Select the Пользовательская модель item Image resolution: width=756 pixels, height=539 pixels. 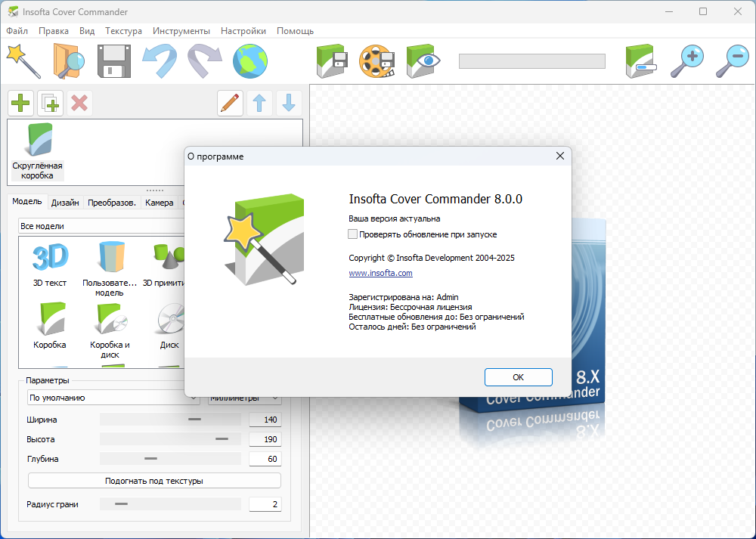point(110,268)
